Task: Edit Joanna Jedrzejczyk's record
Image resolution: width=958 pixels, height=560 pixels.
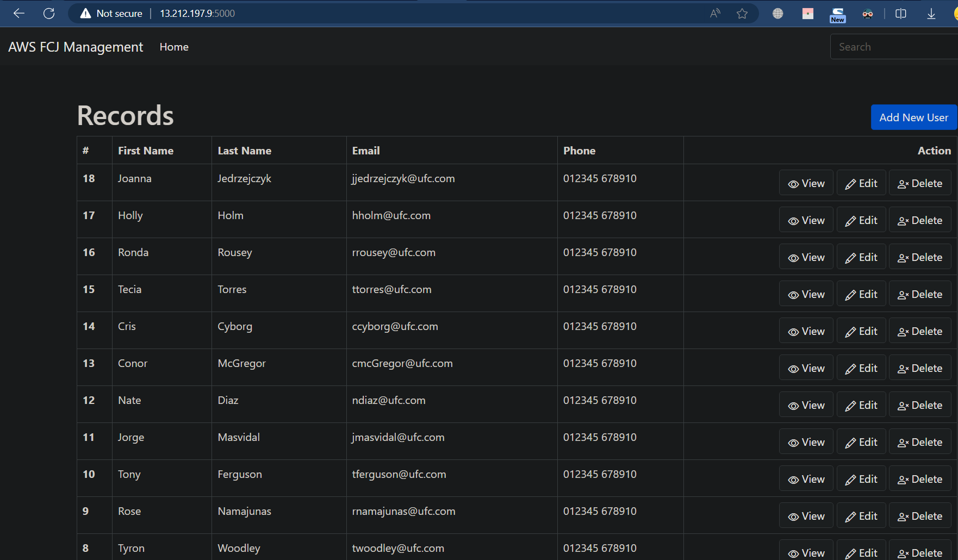Action: pyautogui.click(x=861, y=183)
